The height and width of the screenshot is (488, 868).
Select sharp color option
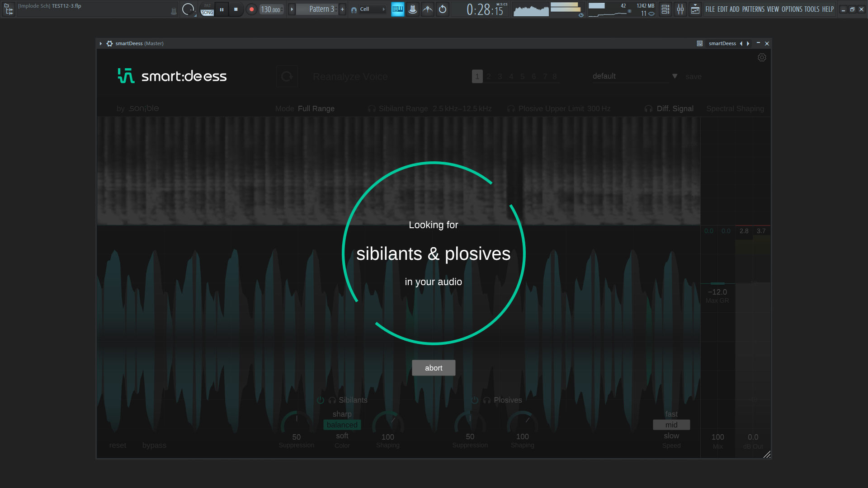pyautogui.click(x=342, y=414)
